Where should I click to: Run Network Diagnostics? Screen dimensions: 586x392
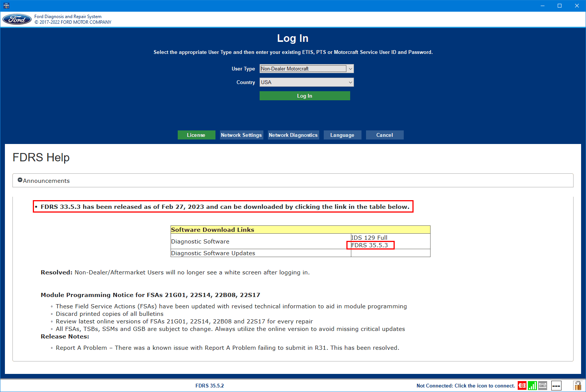(293, 135)
